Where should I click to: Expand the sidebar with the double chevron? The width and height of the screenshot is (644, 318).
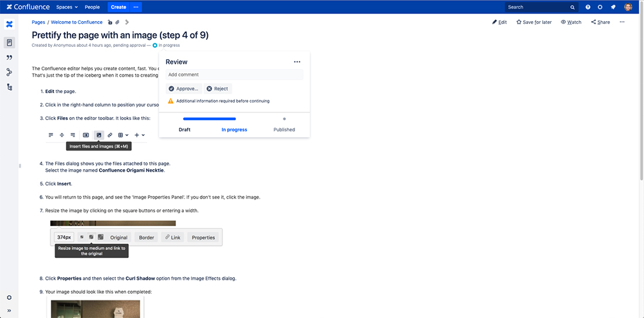9,310
